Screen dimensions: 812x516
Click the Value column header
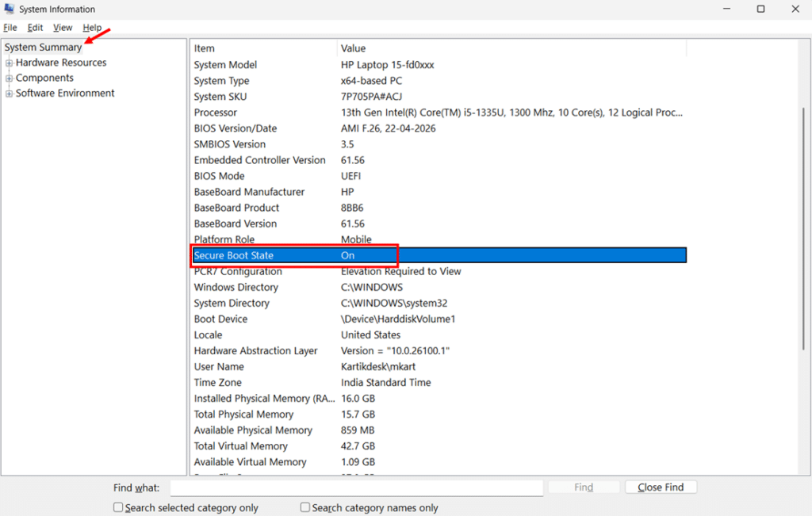tap(512, 48)
